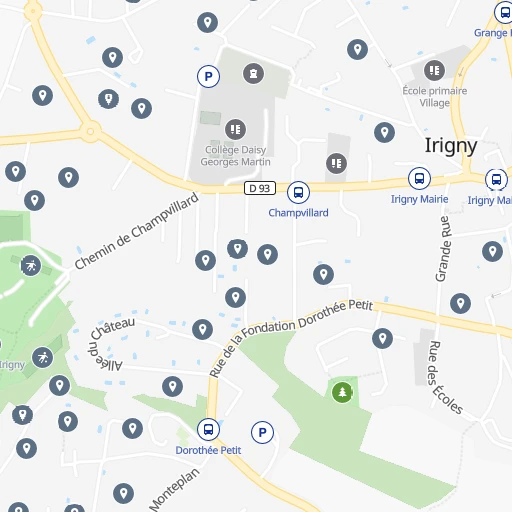
Task: Click the Collège Daisy Georges Martin school icon
Action: click(x=236, y=129)
